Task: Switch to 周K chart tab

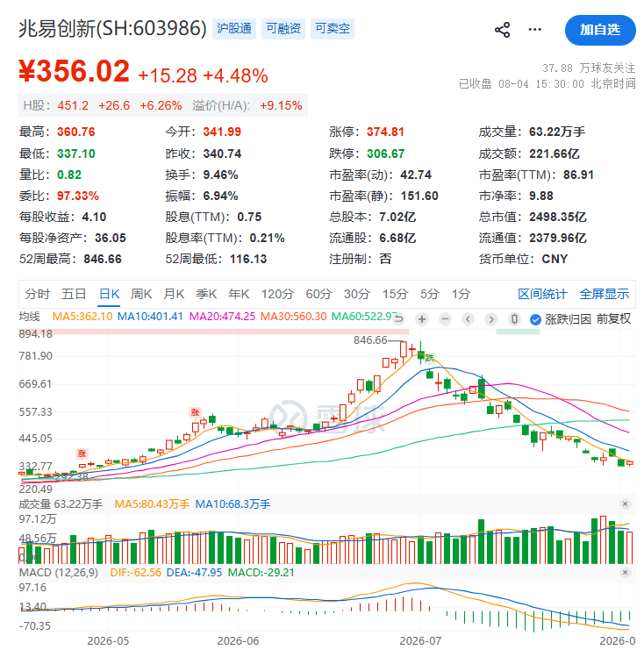Action: pos(141,294)
